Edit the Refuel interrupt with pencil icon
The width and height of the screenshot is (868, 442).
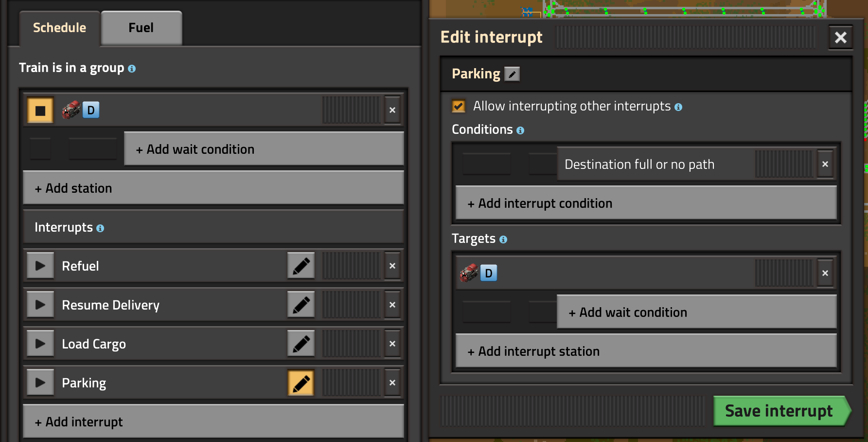click(301, 266)
